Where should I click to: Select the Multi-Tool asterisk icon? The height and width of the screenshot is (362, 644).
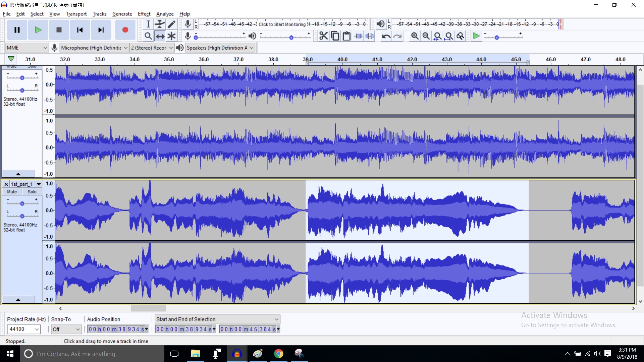click(x=171, y=36)
